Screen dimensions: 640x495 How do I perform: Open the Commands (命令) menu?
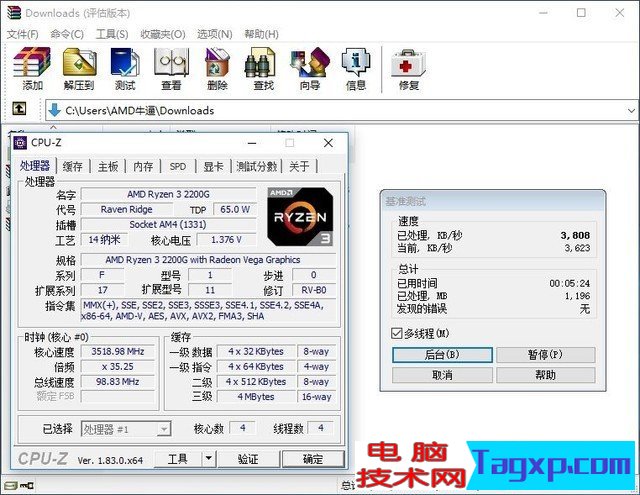pyautogui.click(x=67, y=34)
